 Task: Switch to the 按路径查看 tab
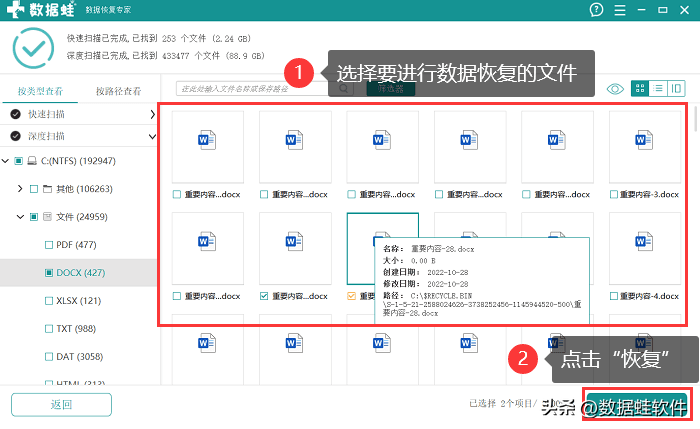[x=118, y=91]
